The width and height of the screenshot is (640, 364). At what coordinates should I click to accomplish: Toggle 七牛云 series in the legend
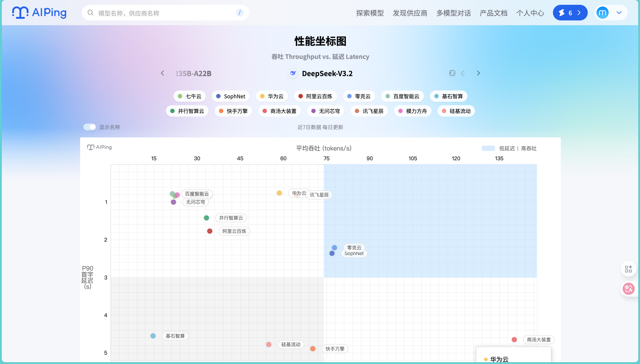point(190,96)
